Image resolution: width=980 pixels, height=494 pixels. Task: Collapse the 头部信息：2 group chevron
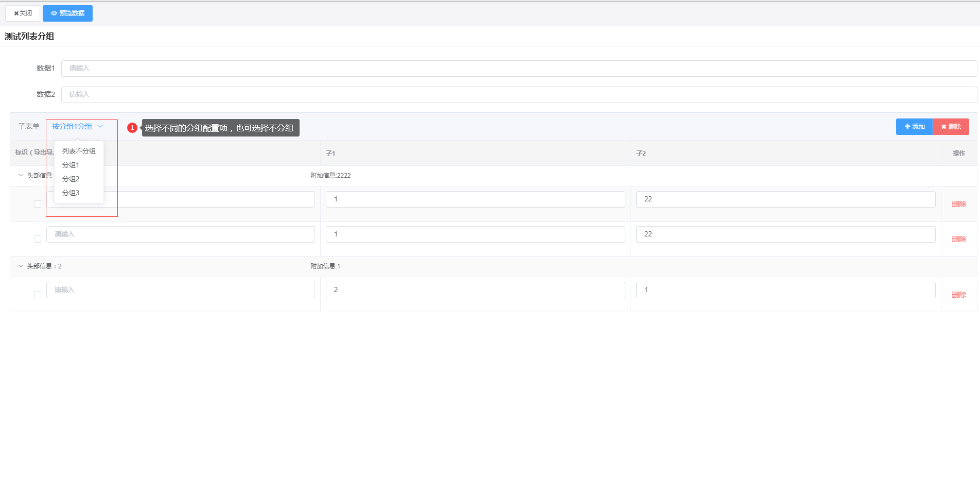tap(21, 266)
